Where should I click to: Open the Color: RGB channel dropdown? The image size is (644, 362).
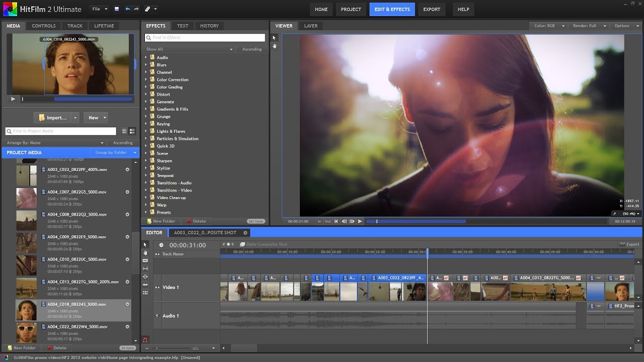click(x=549, y=26)
